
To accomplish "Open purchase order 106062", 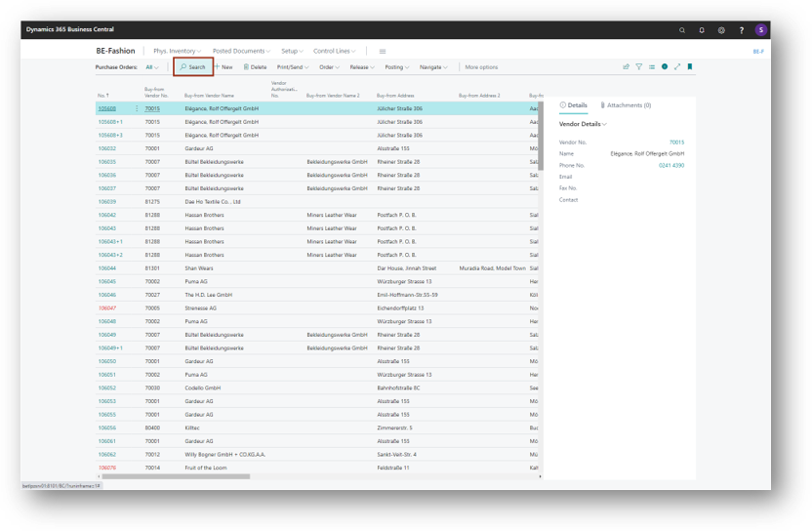I will point(107,454).
